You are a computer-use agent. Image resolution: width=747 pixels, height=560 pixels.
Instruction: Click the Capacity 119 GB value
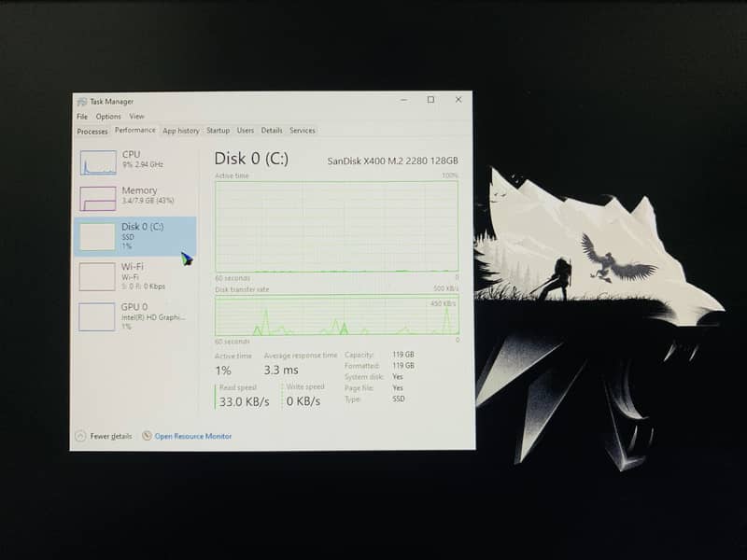pos(403,355)
